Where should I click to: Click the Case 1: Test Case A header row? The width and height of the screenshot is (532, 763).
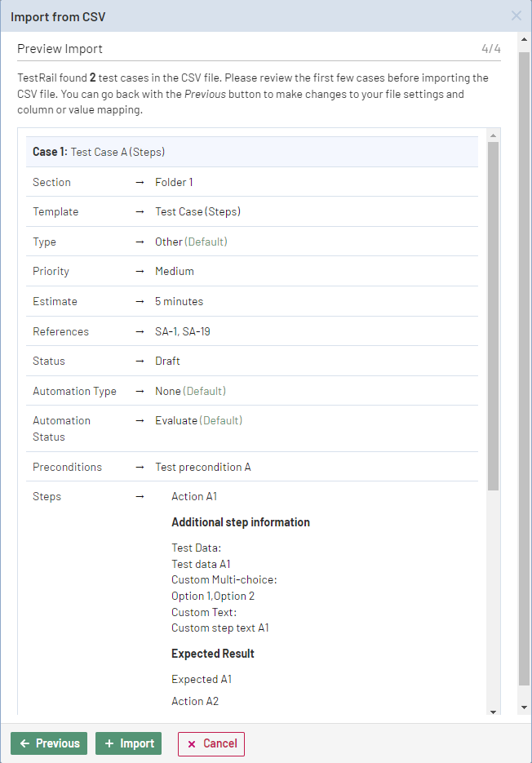point(245,152)
